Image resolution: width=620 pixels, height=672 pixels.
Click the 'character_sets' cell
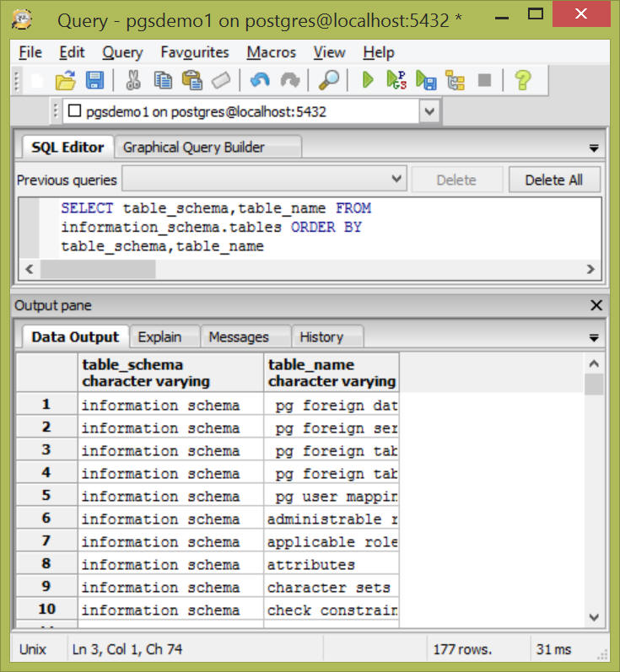(332, 586)
